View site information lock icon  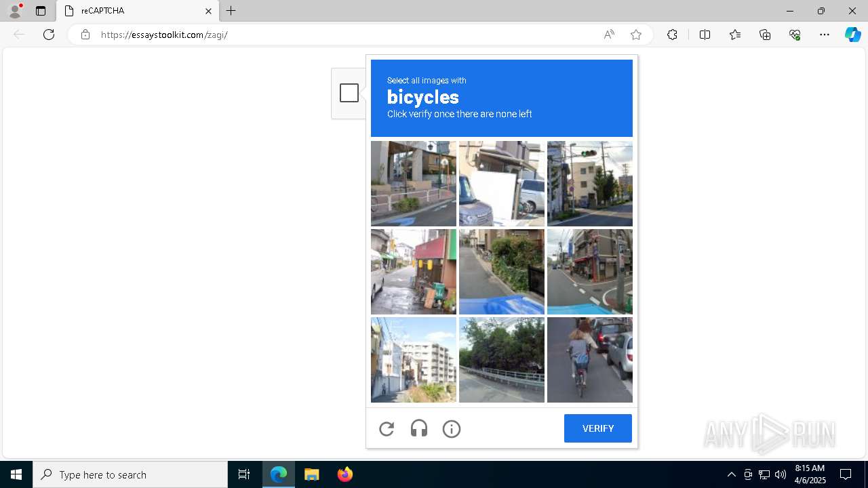point(85,35)
